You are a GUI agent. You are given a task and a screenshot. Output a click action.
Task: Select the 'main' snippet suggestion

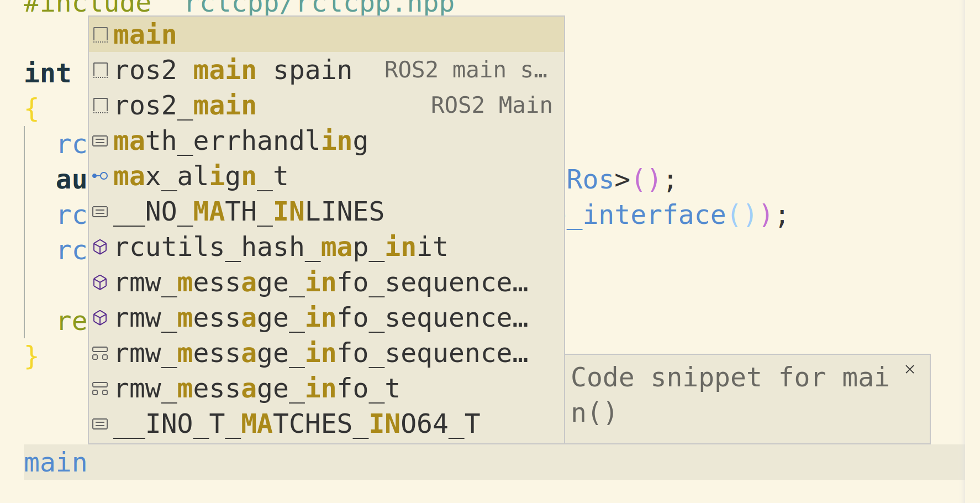[326, 34]
